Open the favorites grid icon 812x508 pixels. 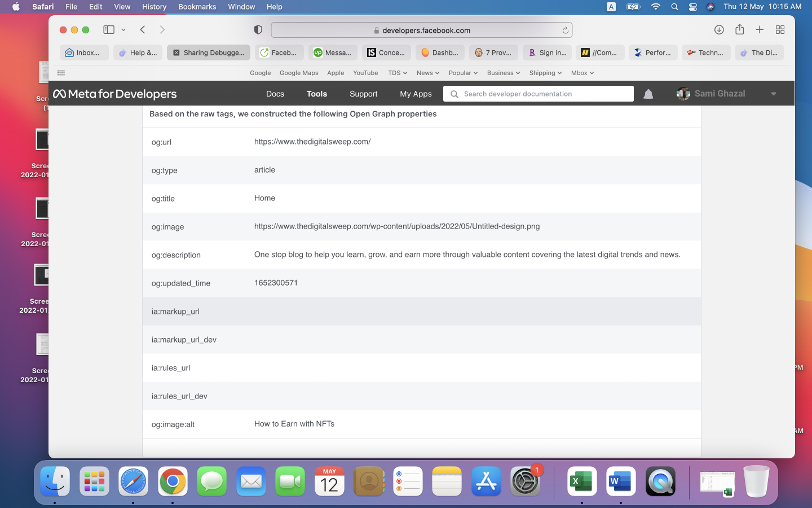point(61,73)
